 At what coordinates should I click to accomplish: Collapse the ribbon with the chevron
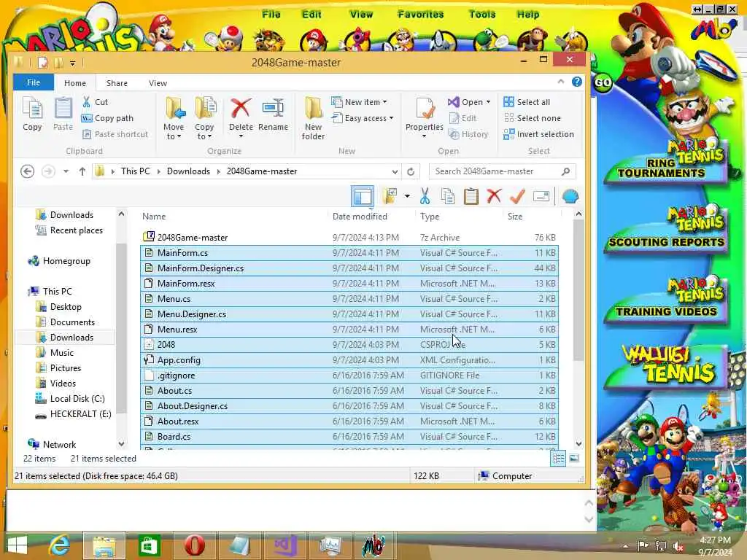561,82
